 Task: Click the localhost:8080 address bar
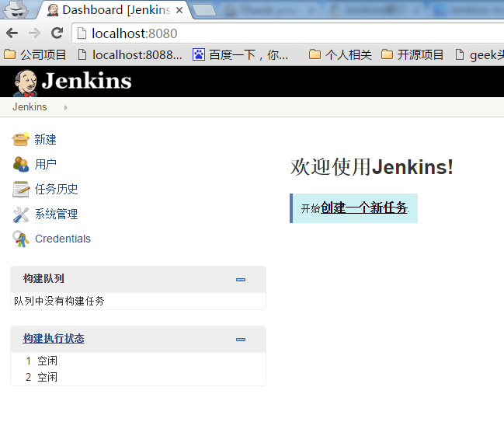[287, 33]
